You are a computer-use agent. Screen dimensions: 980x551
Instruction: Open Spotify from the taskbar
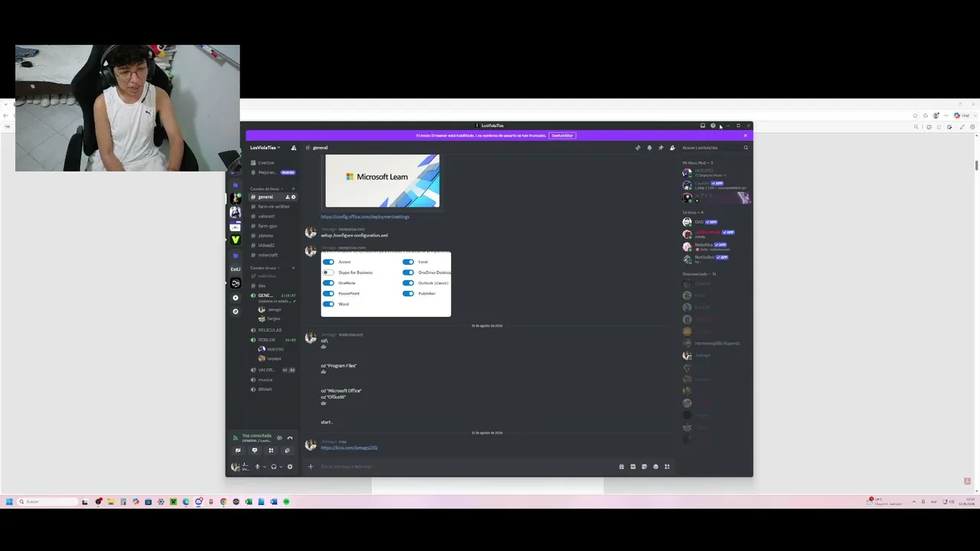pyautogui.click(x=286, y=502)
